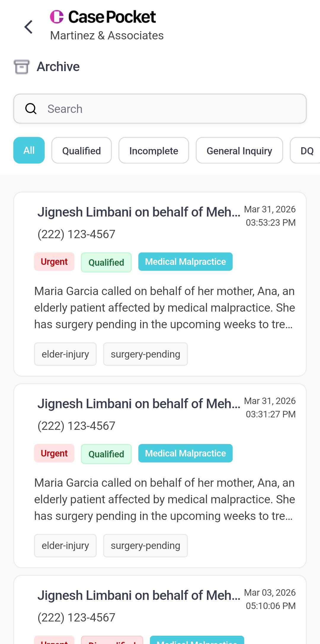Click the Archive box icon
The height and width of the screenshot is (644, 320).
pos(22,67)
